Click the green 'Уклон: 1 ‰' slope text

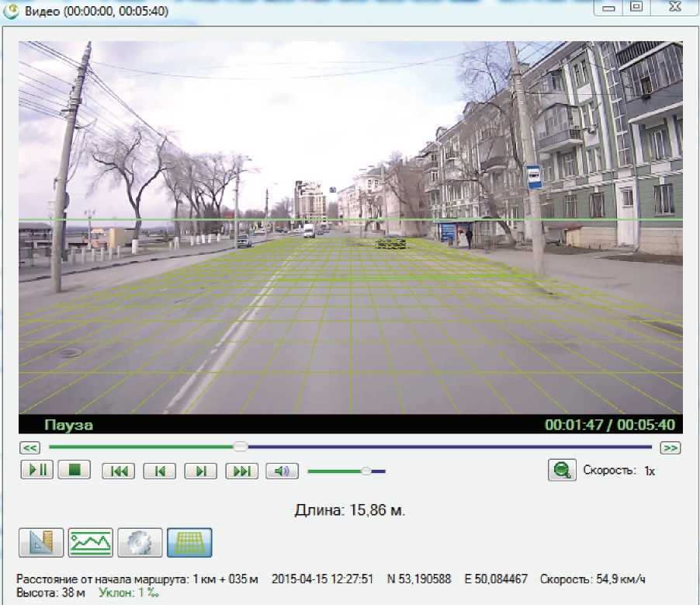pos(129,593)
